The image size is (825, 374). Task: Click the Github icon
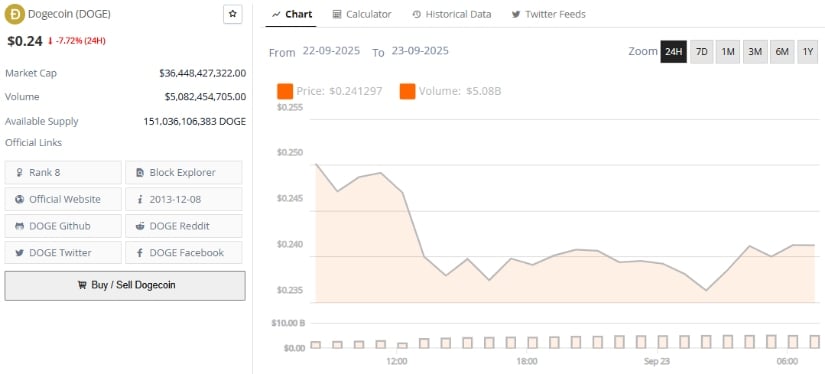(x=20, y=226)
